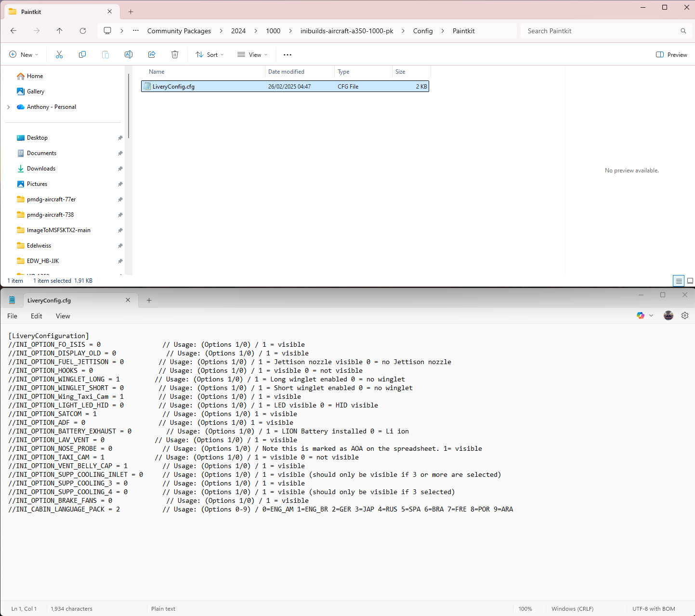Open the Copilot icon in Notepad
695x616 pixels.
[641, 315]
